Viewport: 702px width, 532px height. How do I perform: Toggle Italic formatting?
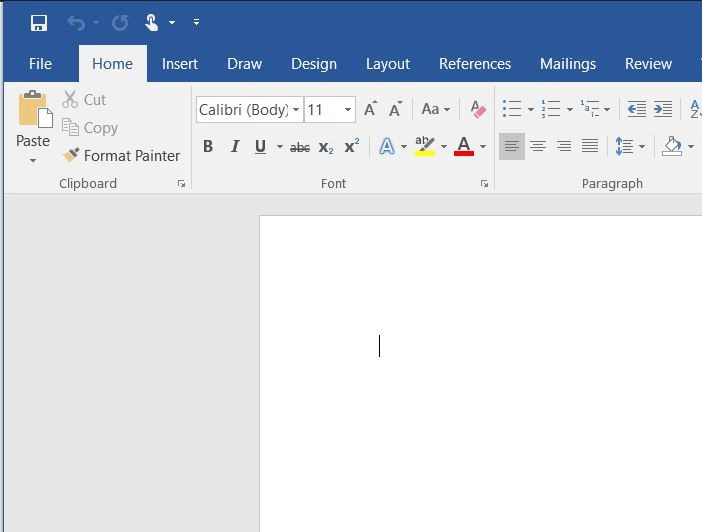coord(235,147)
